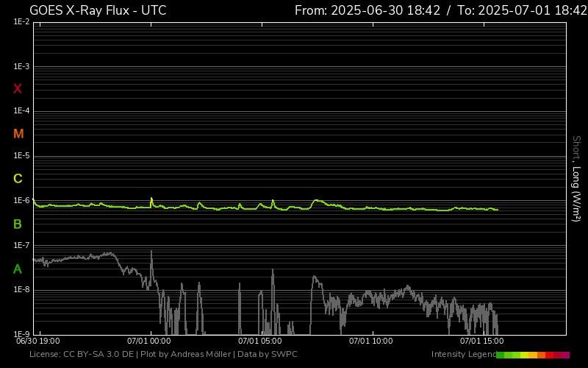588x368 pixels.
Task: Click the 'Intensity Legend' text label
Action: pos(464,355)
